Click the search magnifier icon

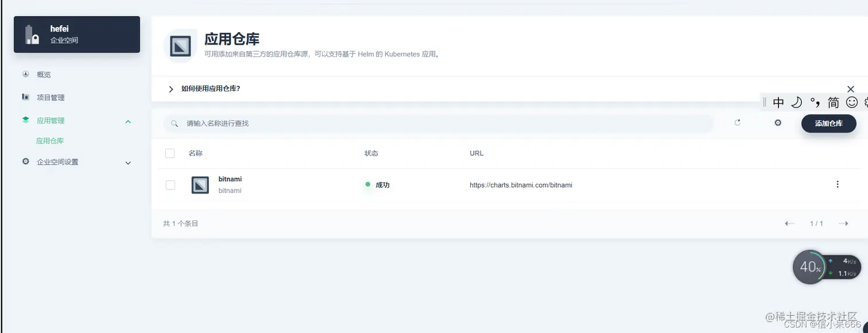click(x=175, y=123)
